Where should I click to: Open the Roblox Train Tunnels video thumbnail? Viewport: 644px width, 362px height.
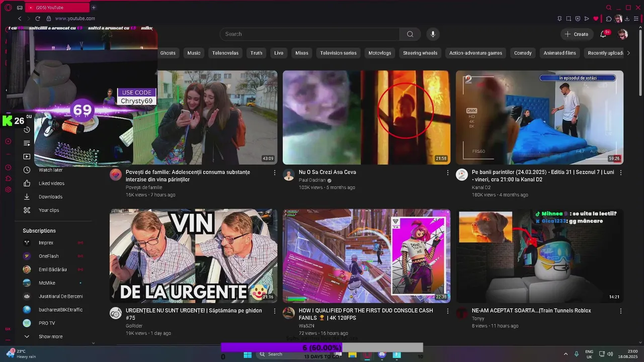point(539,256)
